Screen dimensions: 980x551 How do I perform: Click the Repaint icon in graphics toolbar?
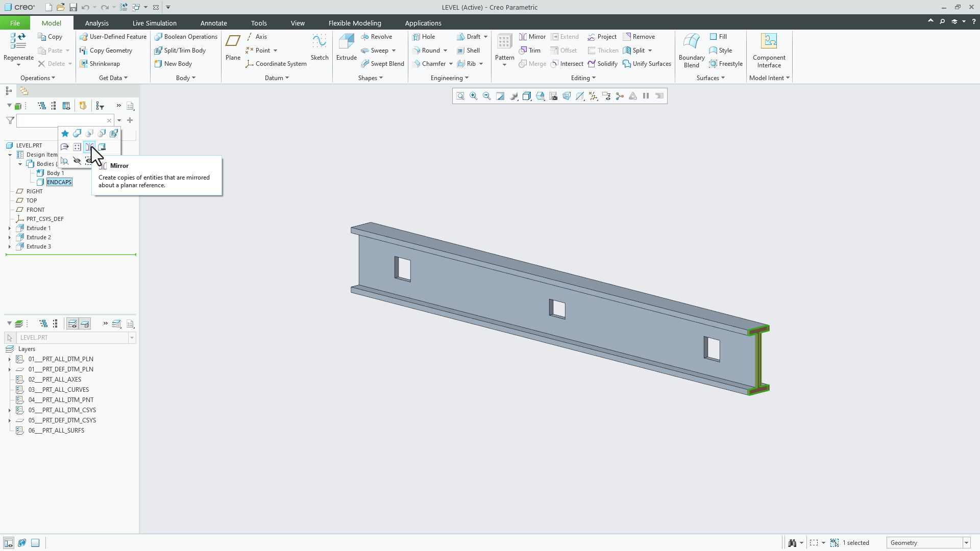500,96
